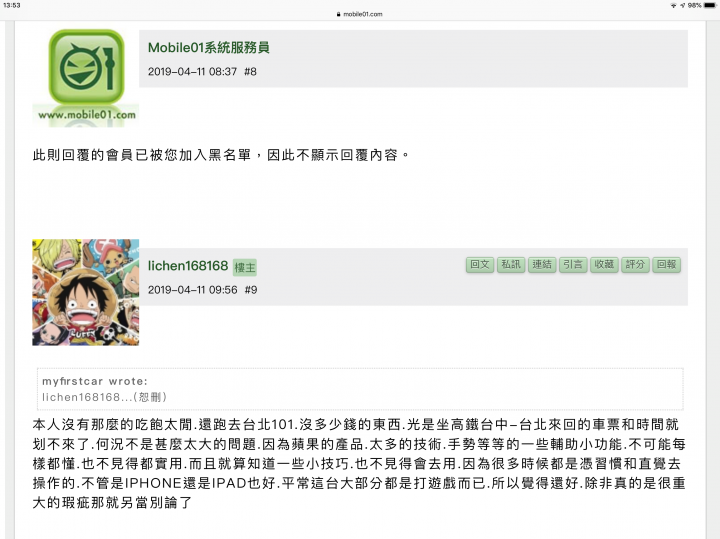Viewport: 720px width, 539px height.
Task: Tap the Wi-Fi status icon
Action: (x=674, y=6)
